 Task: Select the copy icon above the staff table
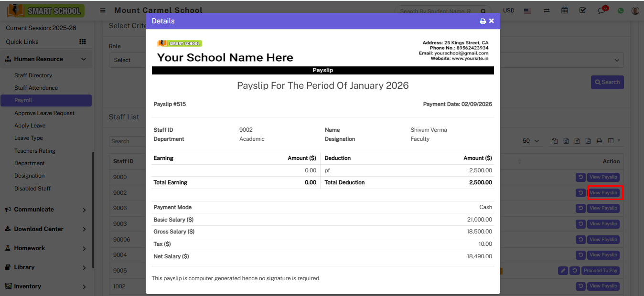(554, 140)
